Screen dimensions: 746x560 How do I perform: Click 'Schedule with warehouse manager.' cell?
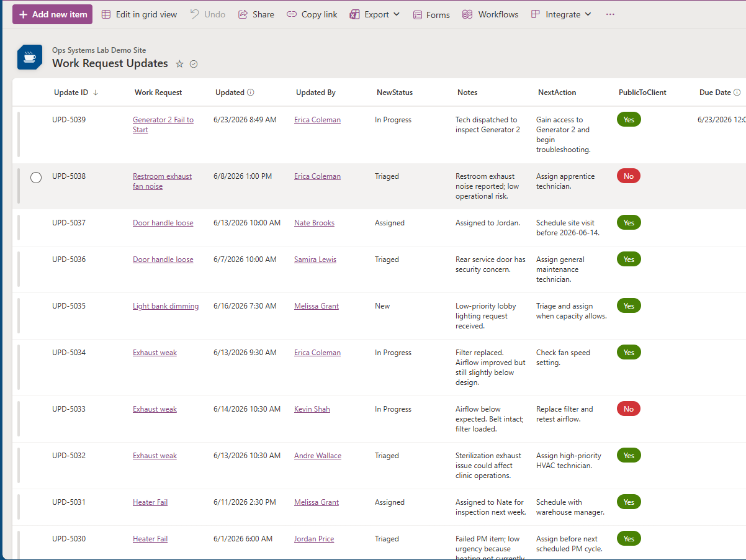point(570,507)
